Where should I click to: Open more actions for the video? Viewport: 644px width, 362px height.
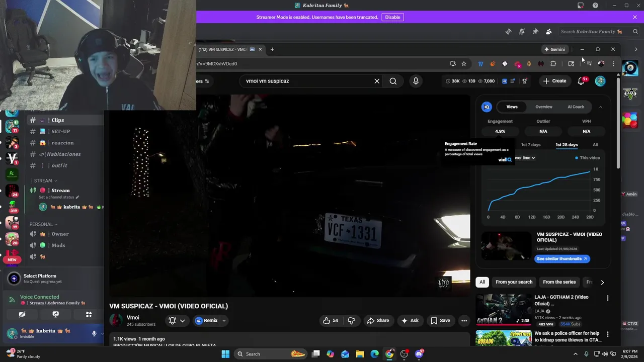pos(464,321)
